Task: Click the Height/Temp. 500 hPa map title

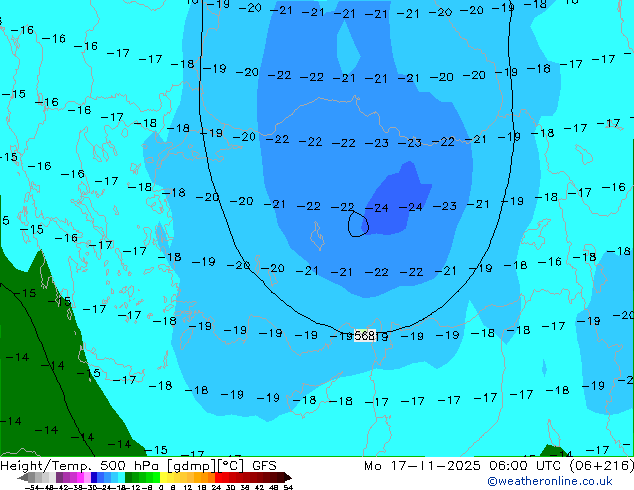Action: pyautogui.click(x=82, y=465)
